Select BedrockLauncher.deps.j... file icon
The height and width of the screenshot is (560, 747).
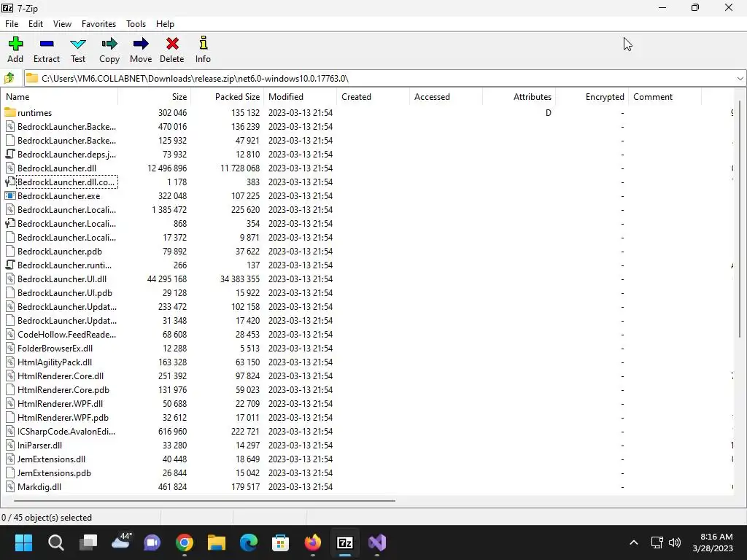tap(10, 155)
